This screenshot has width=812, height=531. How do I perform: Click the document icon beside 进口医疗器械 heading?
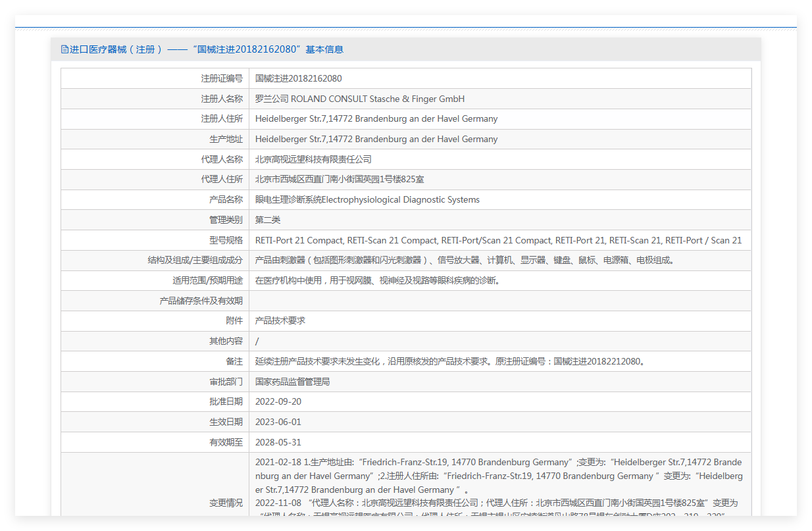coord(64,49)
